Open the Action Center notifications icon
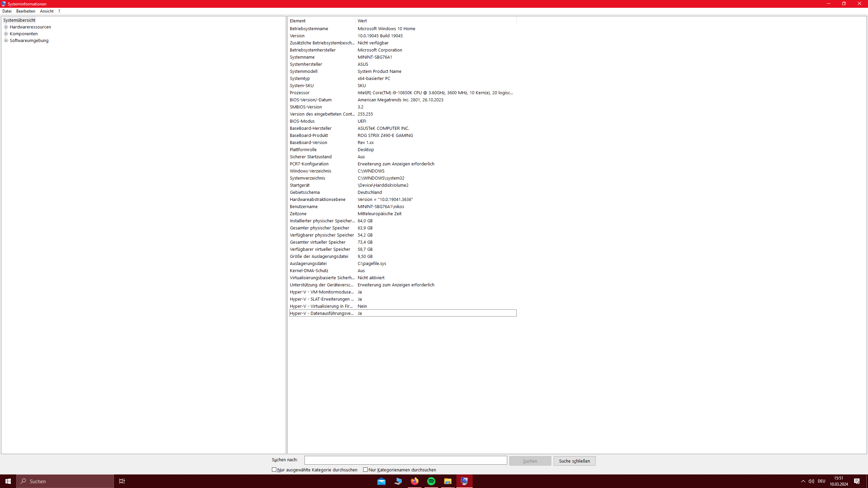Screen dimensions: 868x488 (x=857, y=481)
